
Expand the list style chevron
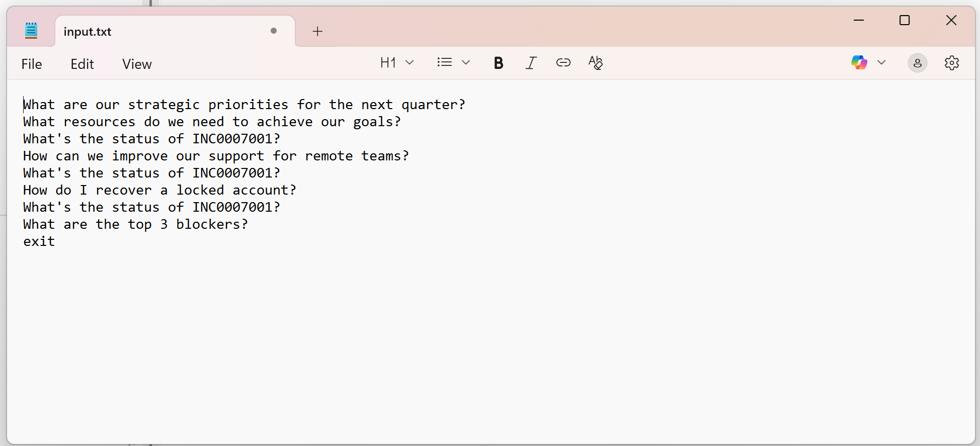[466, 62]
